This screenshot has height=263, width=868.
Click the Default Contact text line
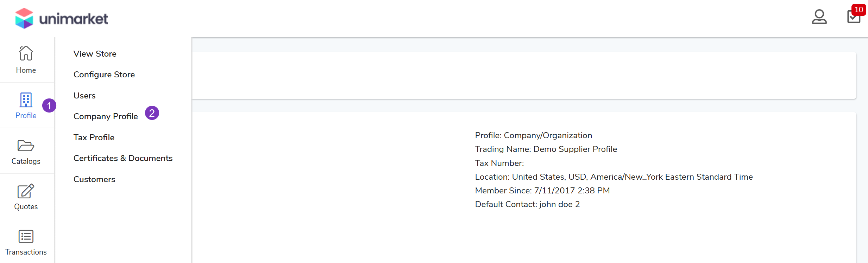[x=527, y=204]
